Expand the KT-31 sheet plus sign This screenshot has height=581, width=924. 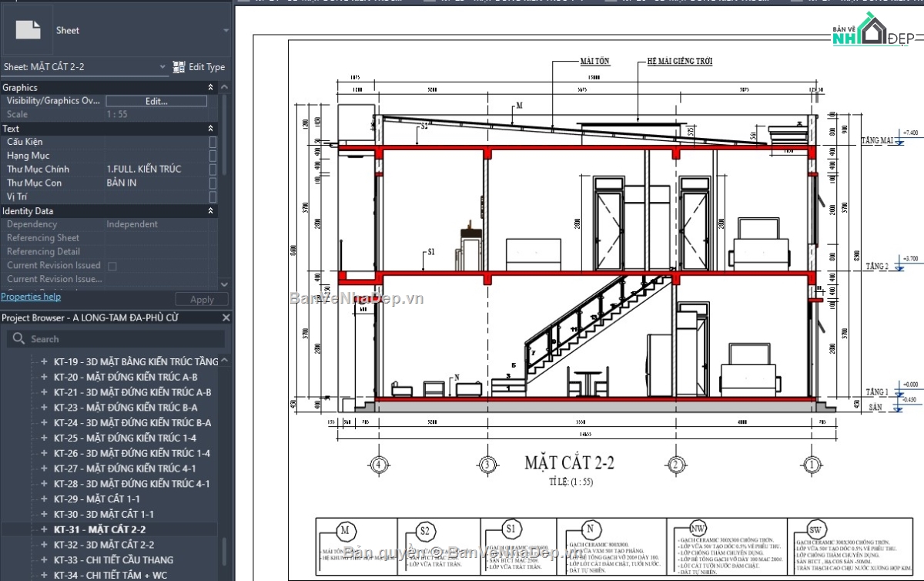click(44, 529)
